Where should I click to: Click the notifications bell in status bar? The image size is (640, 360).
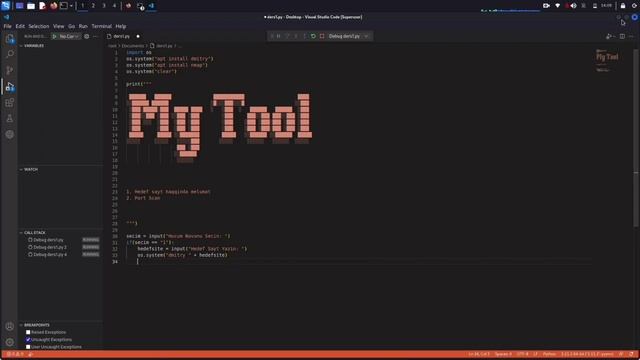point(631,354)
